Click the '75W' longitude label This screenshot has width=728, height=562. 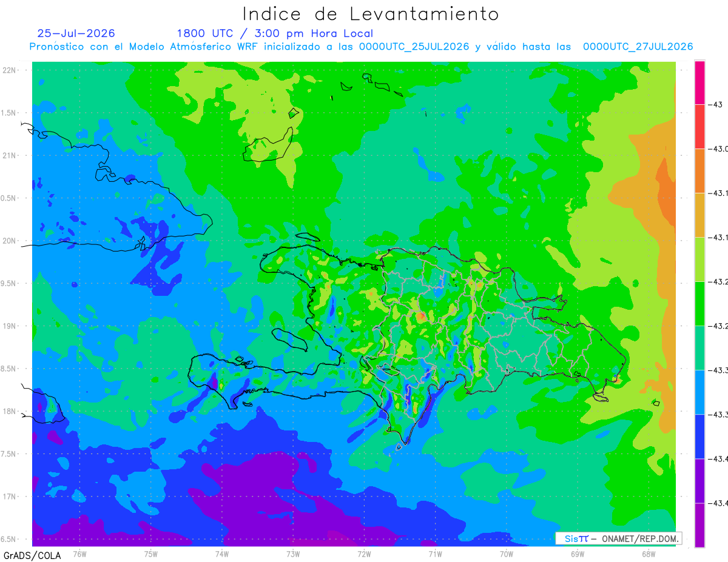point(150,554)
